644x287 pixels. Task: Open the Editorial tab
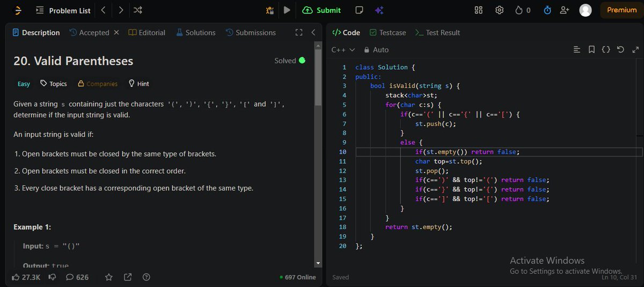pyautogui.click(x=147, y=33)
